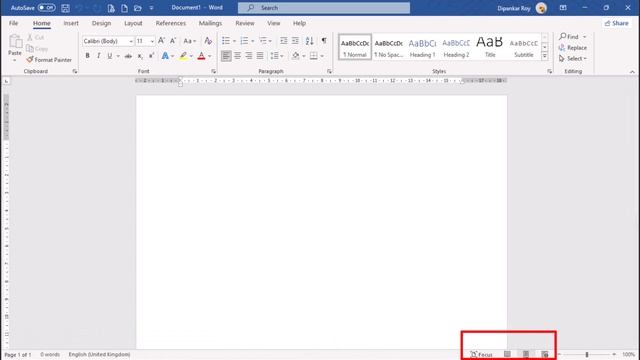The width and height of the screenshot is (640, 360).
Task: Switch to Web Layout view icon
Action: click(544, 354)
